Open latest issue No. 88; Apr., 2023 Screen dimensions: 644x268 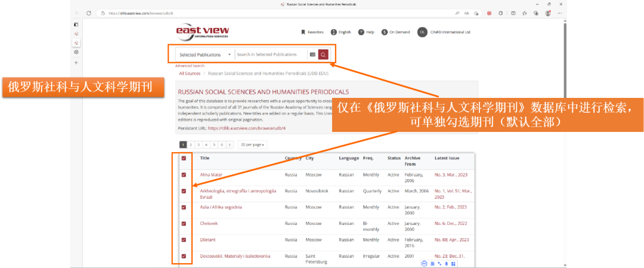(452, 239)
